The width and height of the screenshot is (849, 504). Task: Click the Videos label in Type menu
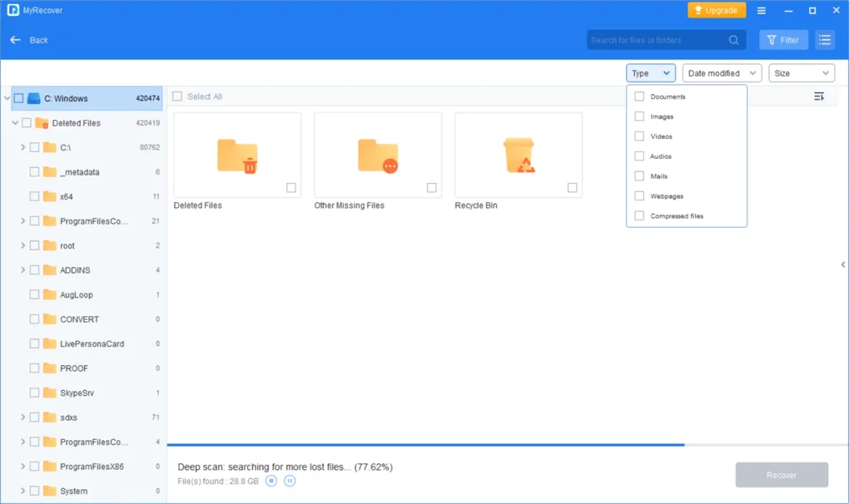661,136
